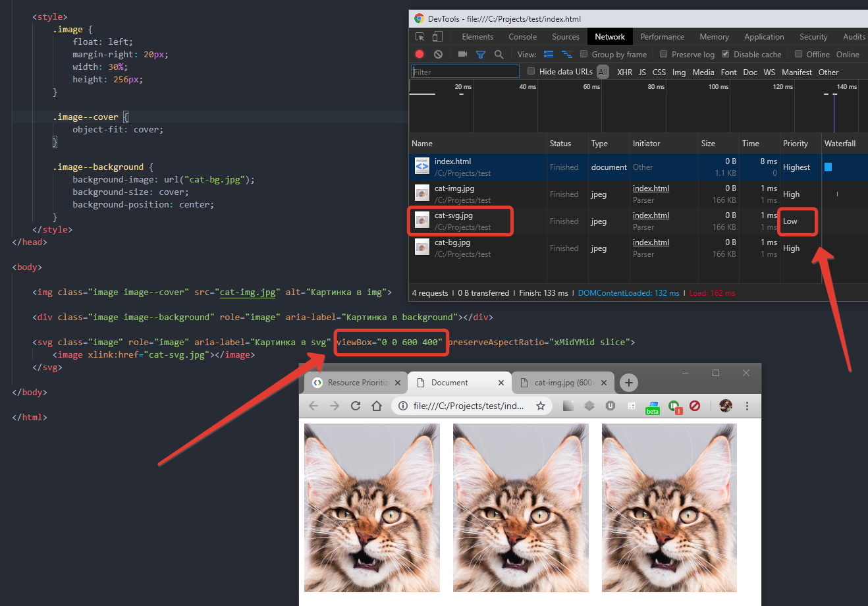Toggle the capture screenshots camera icon

click(x=462, y=55)
